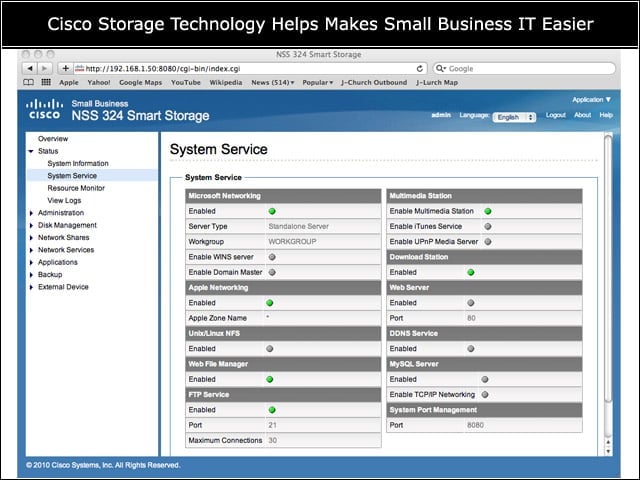Image resolution: width=640 pixels, height=480 pixels.
Task: Click Download Station Enabled green indicator
Action: [471, 272]
